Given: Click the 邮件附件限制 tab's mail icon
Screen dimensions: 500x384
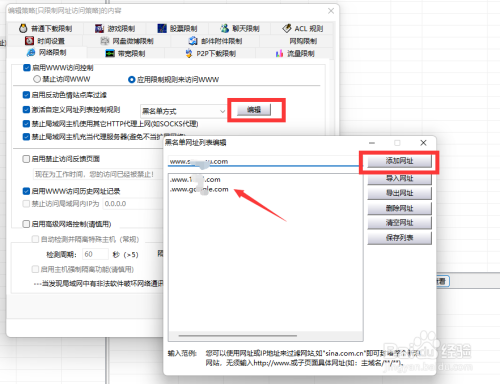Looking at the screenshot, I should pyautogui.click(x=193, y=41).
